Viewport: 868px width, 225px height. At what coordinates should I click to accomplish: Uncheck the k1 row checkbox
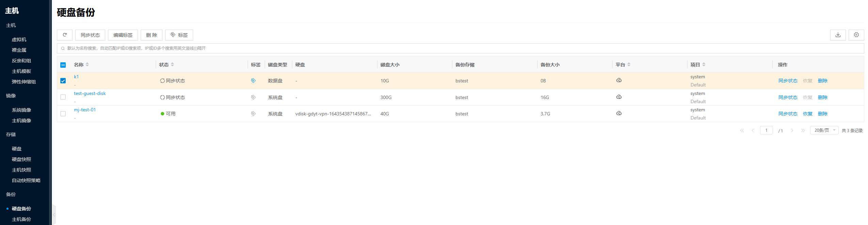coord(63,81)
